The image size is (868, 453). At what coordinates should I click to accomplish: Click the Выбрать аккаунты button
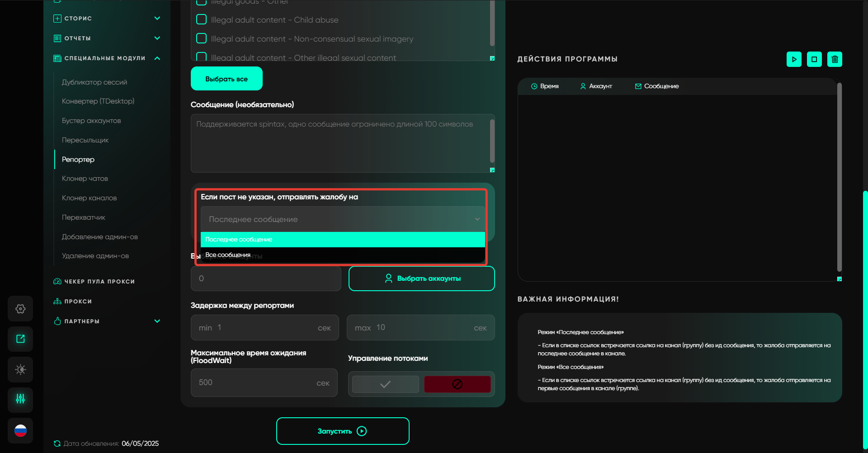(x=421, y=278)
